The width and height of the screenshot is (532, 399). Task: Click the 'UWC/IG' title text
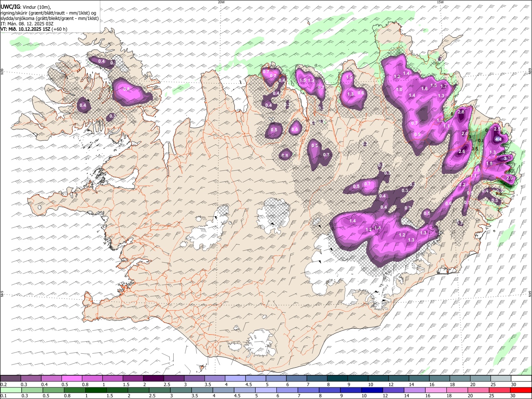(x=10, y=7)
